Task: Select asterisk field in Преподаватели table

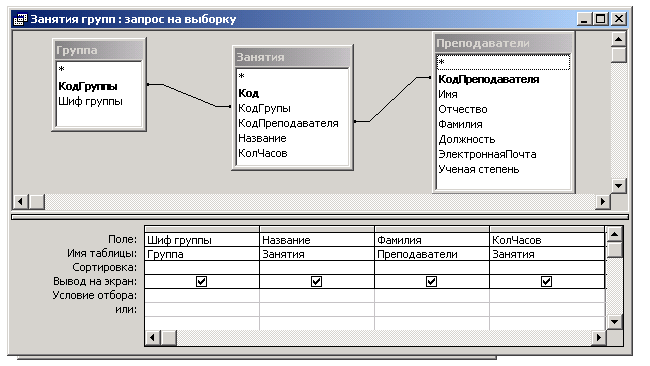Action: [503, 63]
